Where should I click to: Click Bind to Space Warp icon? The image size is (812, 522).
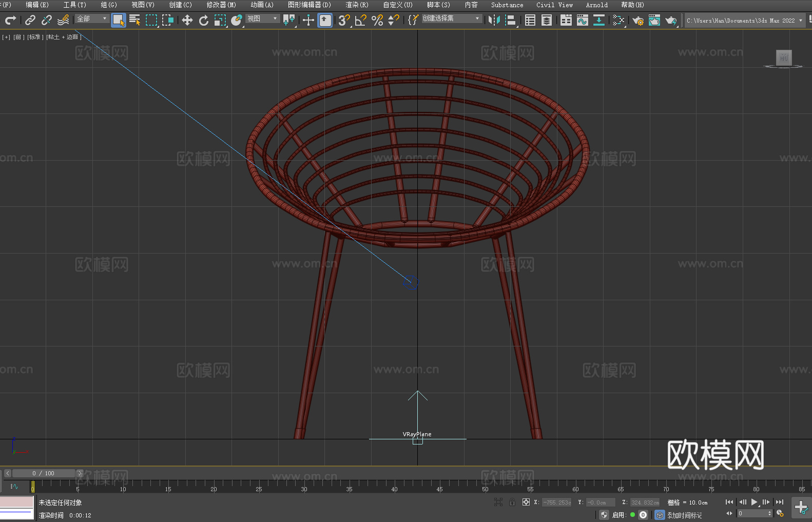pos(63,20)
